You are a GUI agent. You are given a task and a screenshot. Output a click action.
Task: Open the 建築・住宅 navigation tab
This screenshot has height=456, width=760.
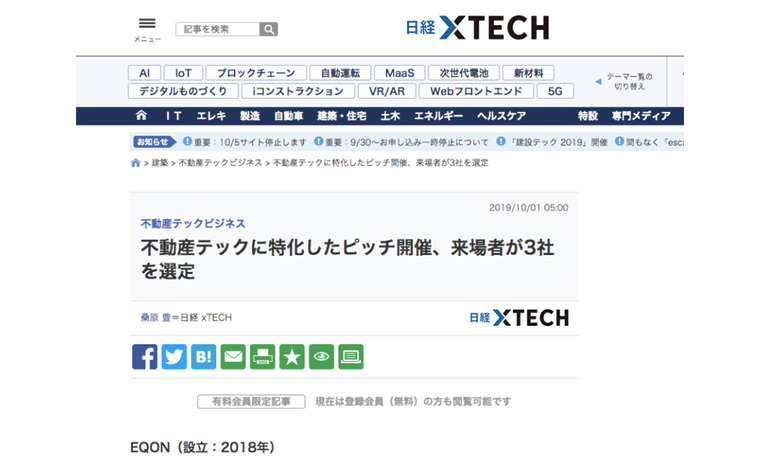coord(341,116)
